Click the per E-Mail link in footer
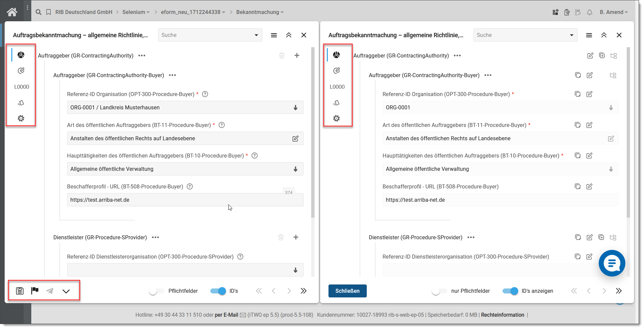 [x=226, y=315]
